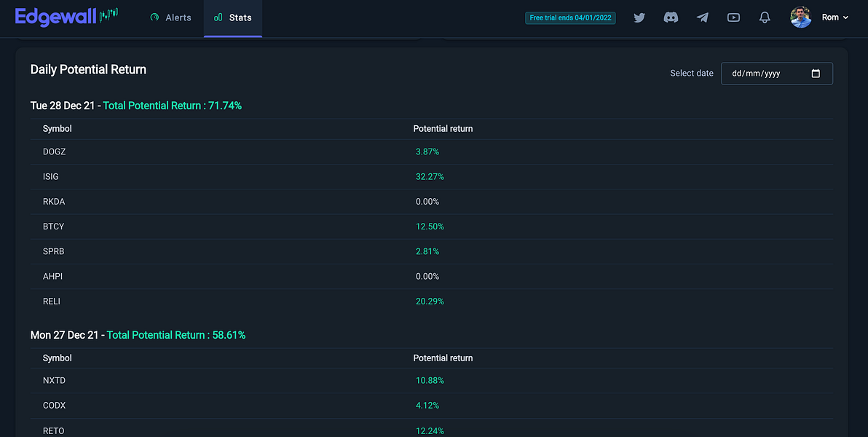
Task: Open the Discord icon link
Action: [x=671, y=17]
